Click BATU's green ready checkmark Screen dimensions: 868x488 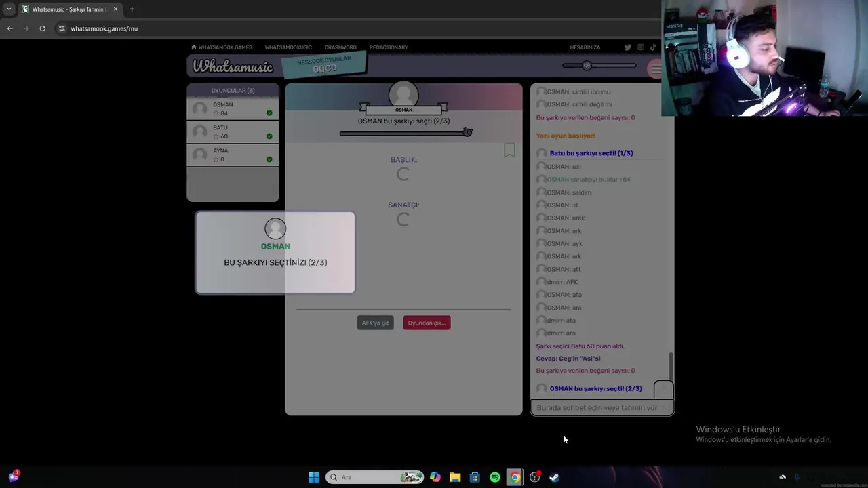click(269, 136)
